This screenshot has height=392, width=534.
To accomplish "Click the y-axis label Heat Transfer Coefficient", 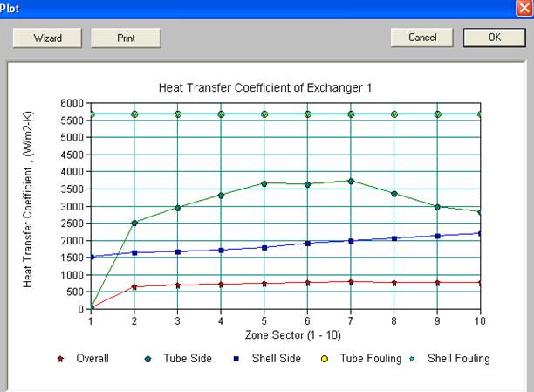I will pyautogui.click(x=28, y=199).
